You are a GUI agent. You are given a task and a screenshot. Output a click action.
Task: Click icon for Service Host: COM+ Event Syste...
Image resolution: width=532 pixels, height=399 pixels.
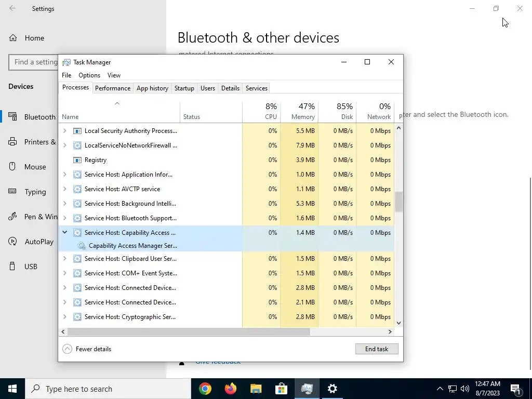pyautogui.click(x=77, y=273)
